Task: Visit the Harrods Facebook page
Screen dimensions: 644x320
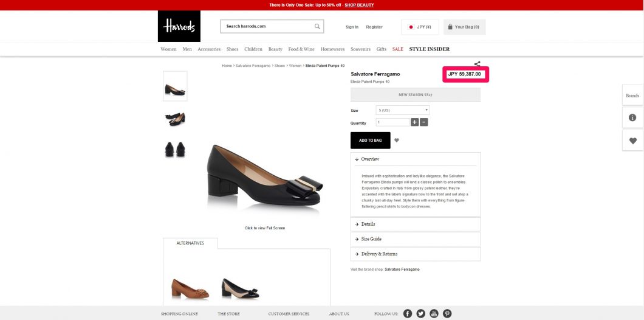Action: click(408, 313)
